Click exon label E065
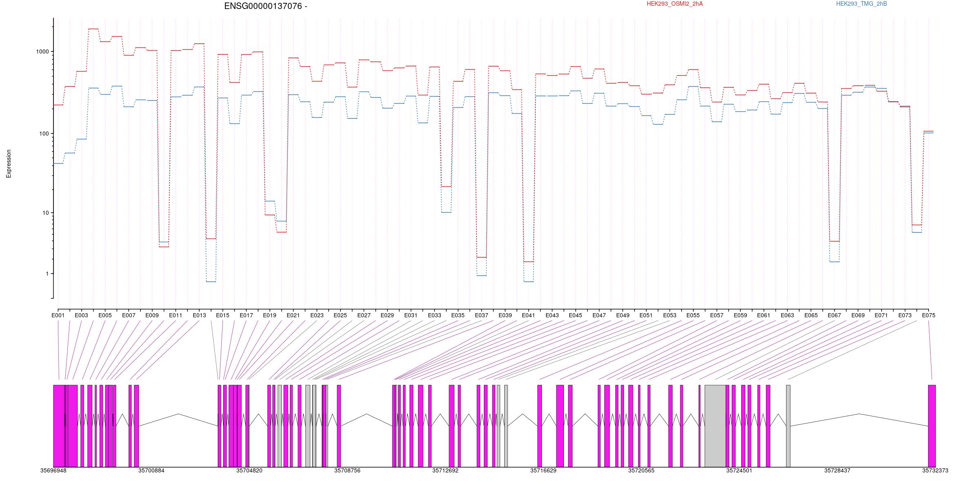 click(811, 315)
